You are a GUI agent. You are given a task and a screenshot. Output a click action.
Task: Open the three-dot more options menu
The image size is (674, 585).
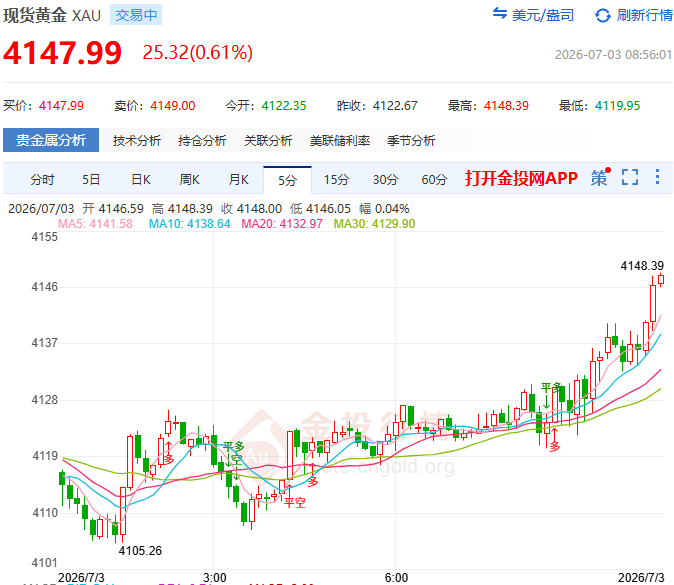click(657, 177)
